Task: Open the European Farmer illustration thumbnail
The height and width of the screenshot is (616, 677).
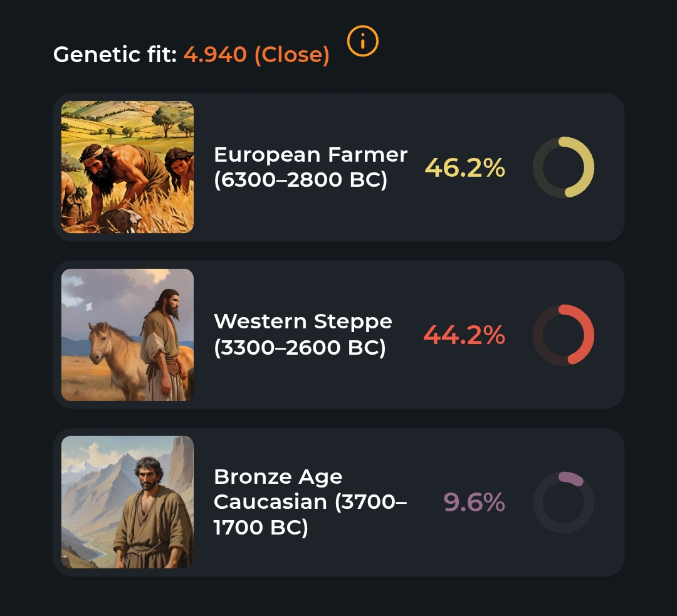Action: [x=127, y=167]
